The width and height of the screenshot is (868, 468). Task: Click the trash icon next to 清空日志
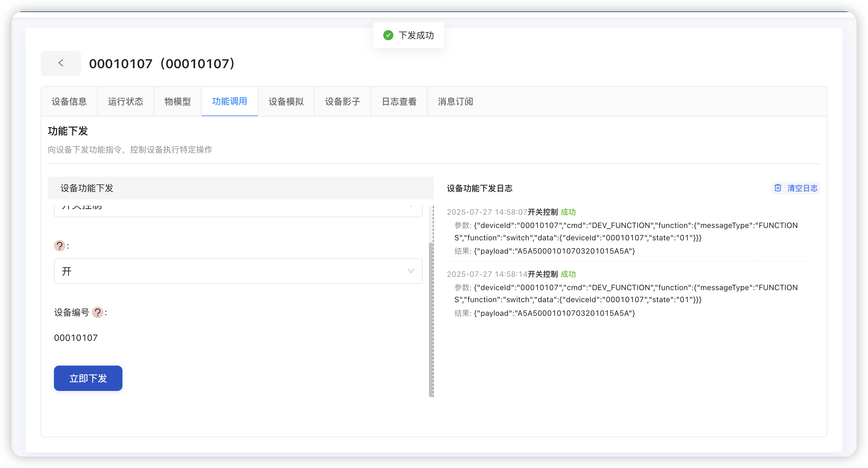pos(777,188)
